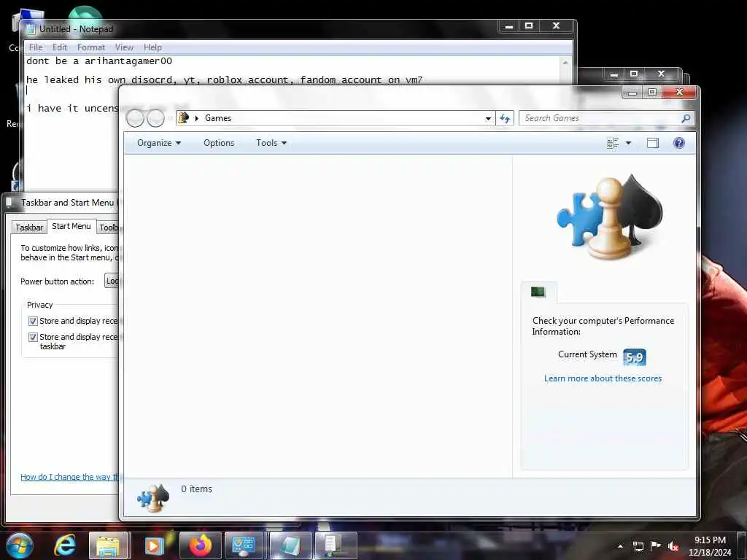The height and width of the screenshot is (560, 747).
Task: Click Notepad scrollbar up arrow
Action: [565, 63]
